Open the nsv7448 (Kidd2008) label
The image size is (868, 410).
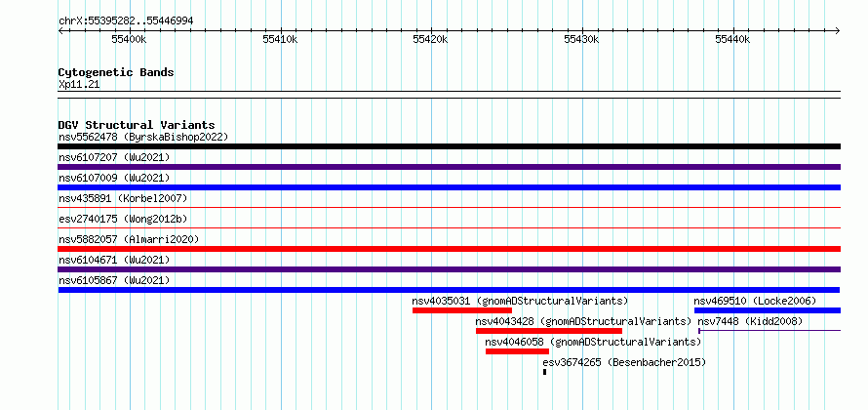(x=750, y=321)
